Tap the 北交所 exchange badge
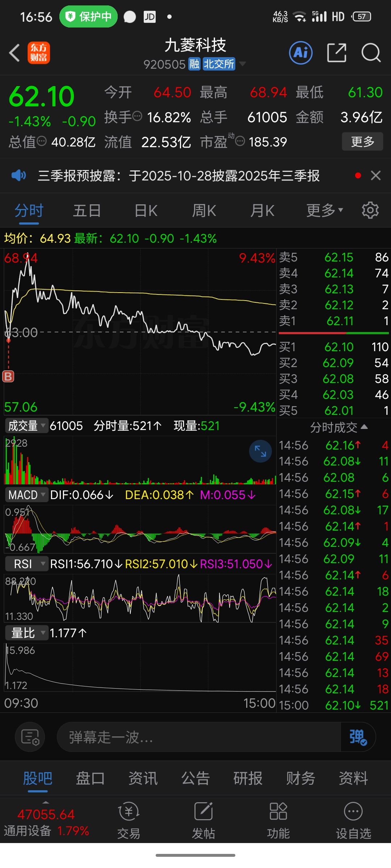The image size is (391, 868). tap(219, 64)
